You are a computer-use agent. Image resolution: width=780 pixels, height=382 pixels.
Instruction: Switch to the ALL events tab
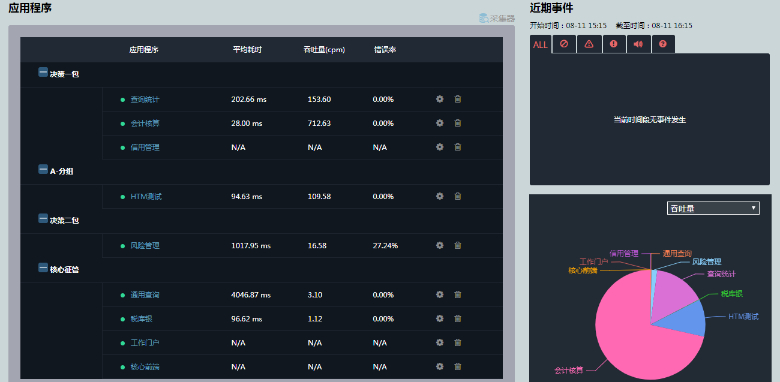tap(540, 44)
